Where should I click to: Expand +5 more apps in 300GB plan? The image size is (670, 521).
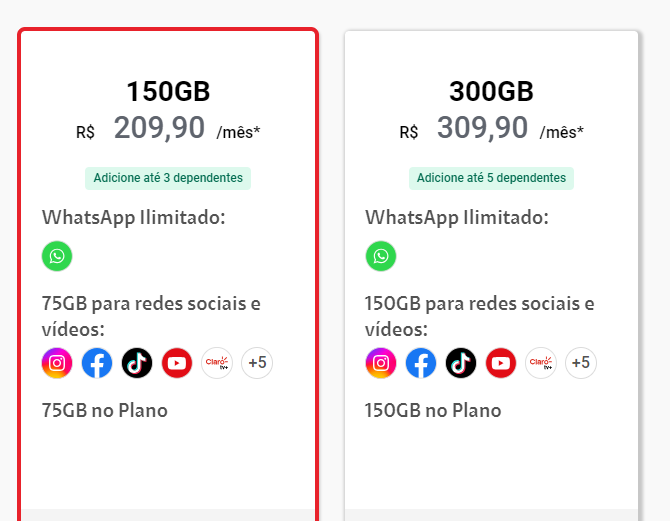tap(581, 363)
